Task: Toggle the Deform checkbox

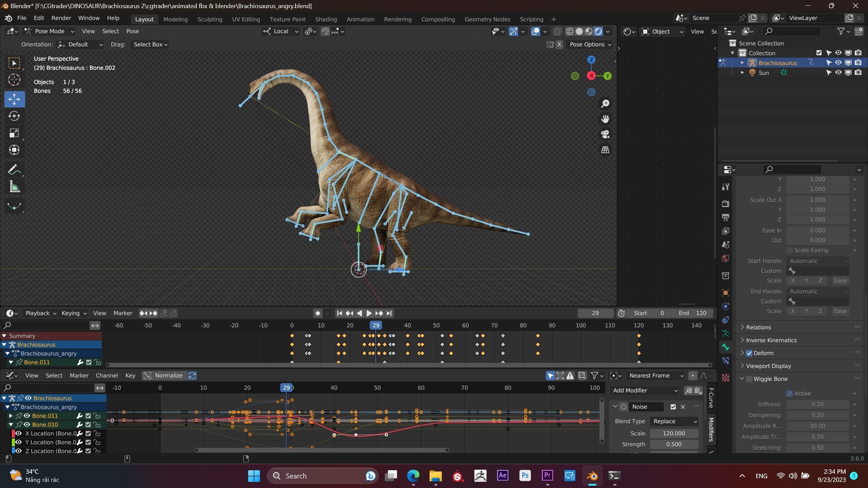Action: [x=749, y=353]
